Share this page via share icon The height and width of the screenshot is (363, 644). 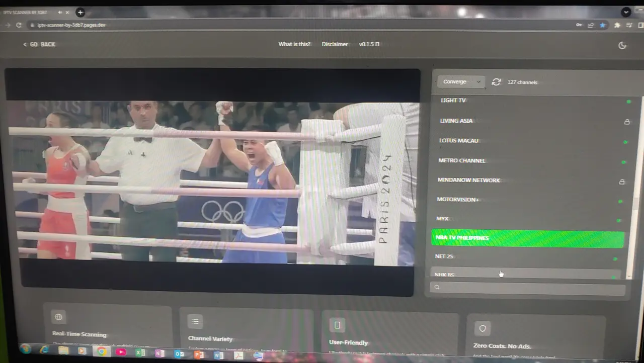[x=591, y=25]
